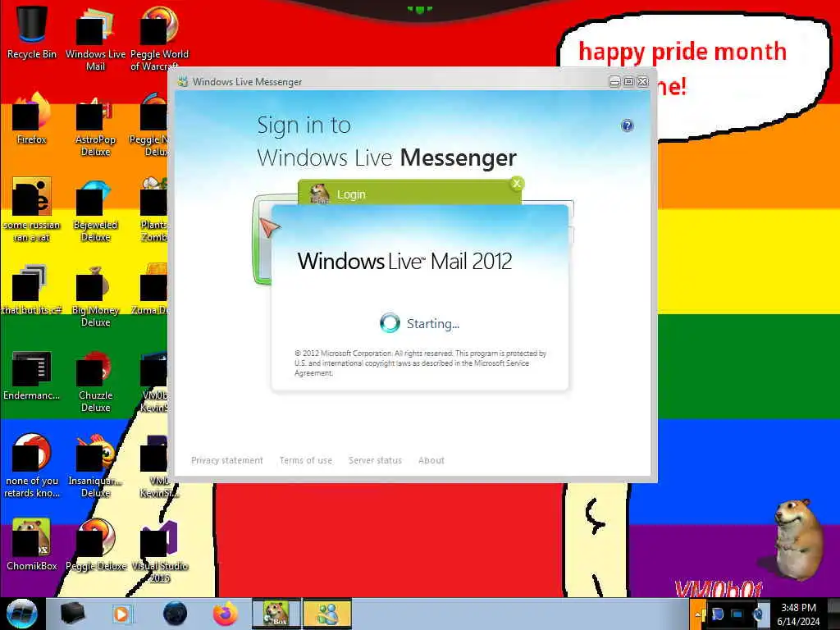The image size is (840, 630).
Task: Show hidden tray icons arrow
Action: tap(699, 614)
